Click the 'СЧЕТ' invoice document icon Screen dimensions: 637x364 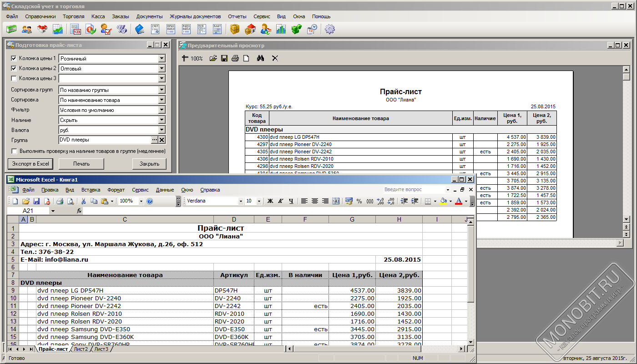click(155, 30)
